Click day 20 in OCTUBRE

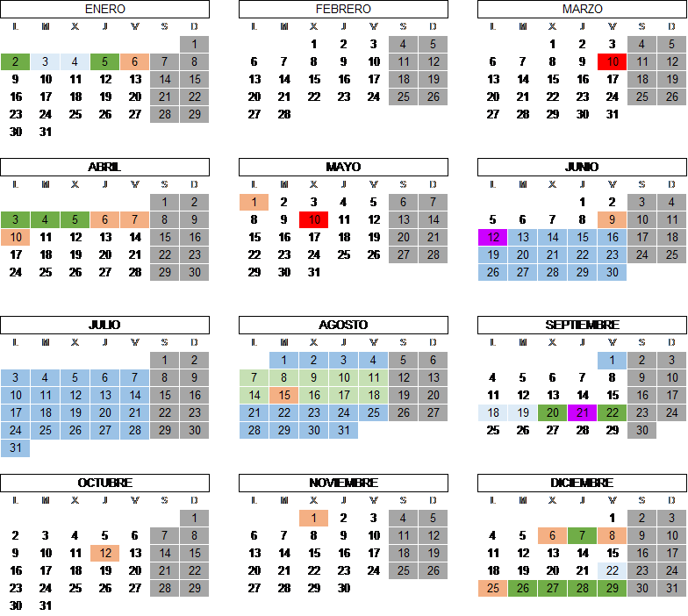pyautogui.click(x=135, y=570)
